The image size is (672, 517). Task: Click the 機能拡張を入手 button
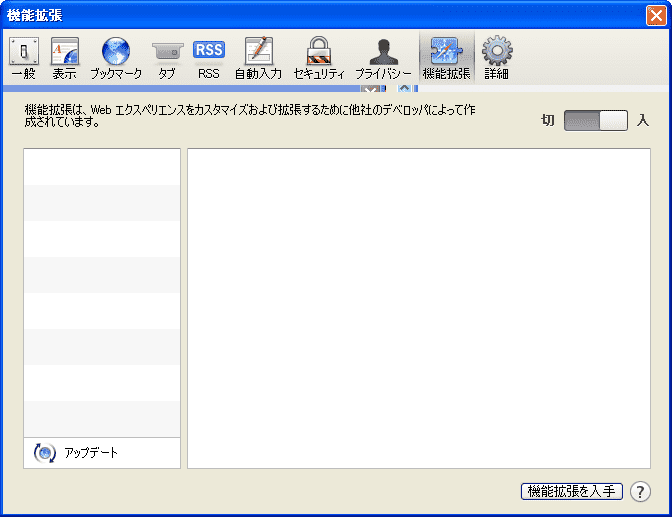tap(572, 491)
